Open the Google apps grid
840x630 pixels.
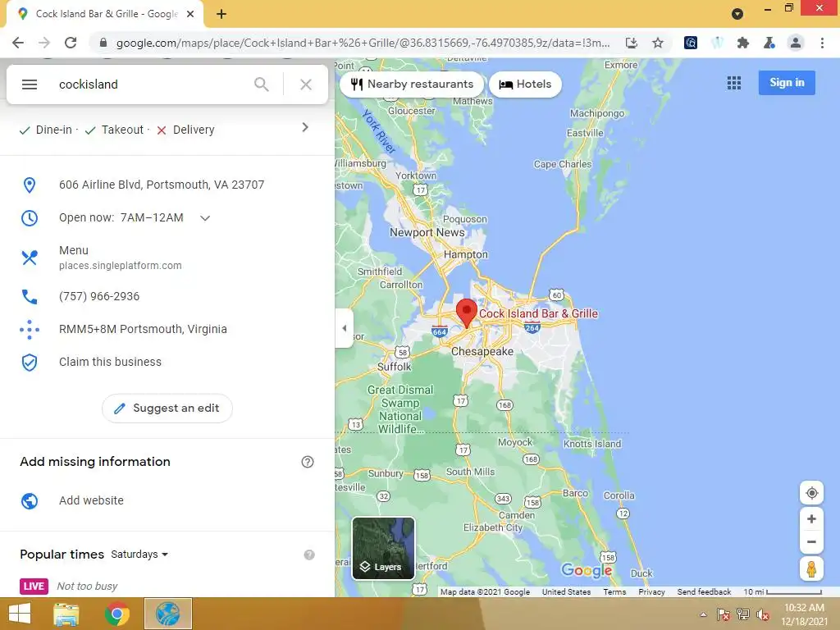tap(734, 83)
